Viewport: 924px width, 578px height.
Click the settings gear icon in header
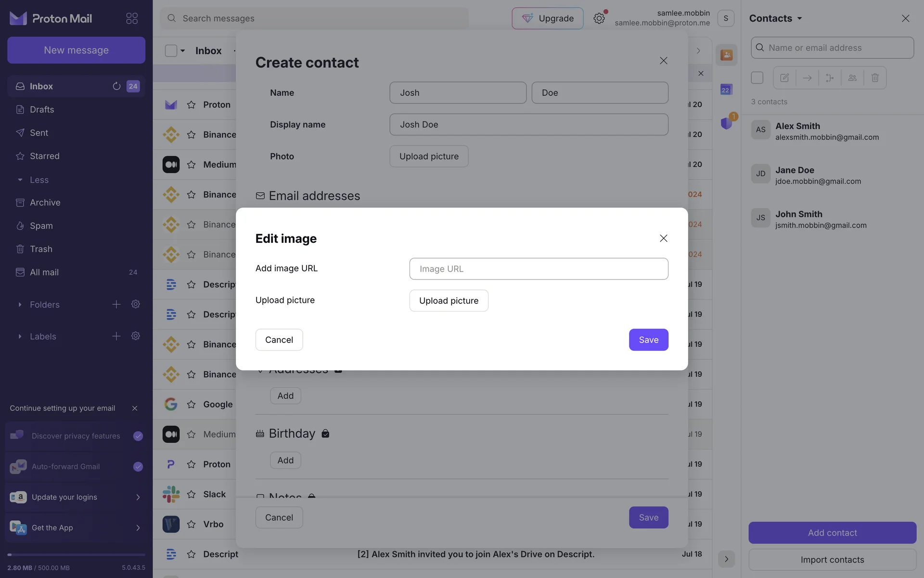(599, 18)
